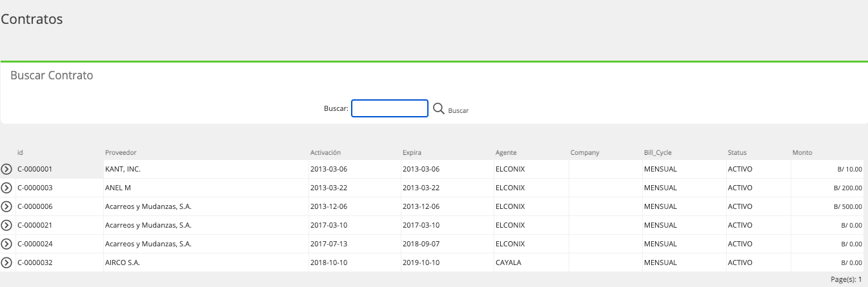Viewport: 868px width, 287px height.
Task: Click Acarreos y Mudanzas in row C-0000021
Action: 148,225
